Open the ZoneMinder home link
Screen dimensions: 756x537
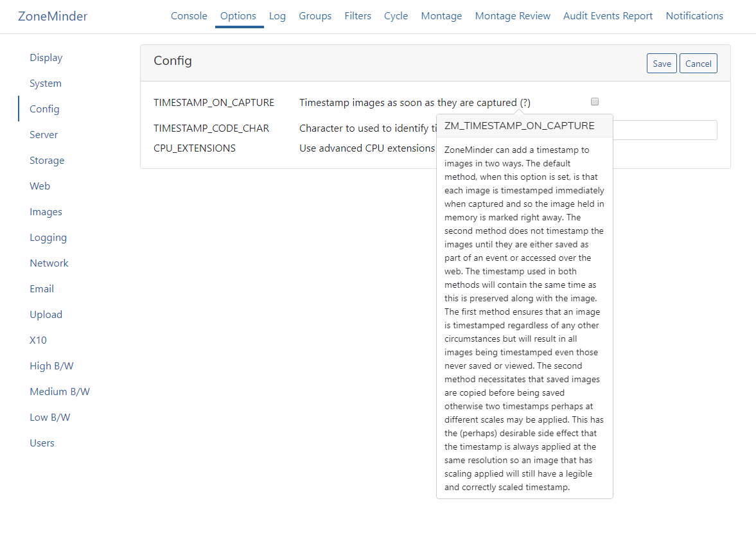point(53,16)
